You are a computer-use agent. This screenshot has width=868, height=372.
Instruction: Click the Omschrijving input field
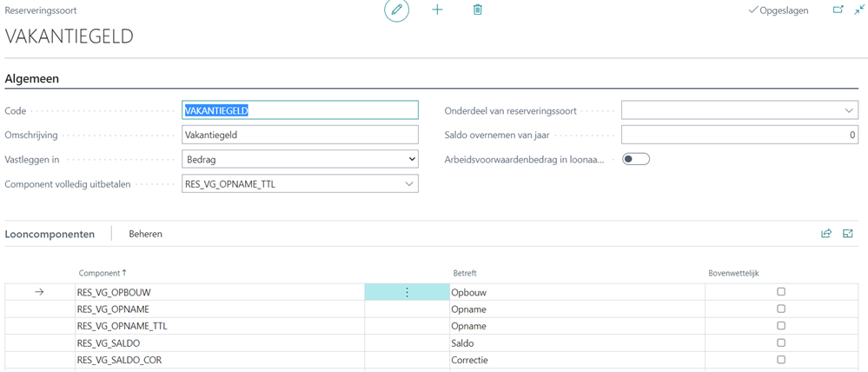coord(300,135)
